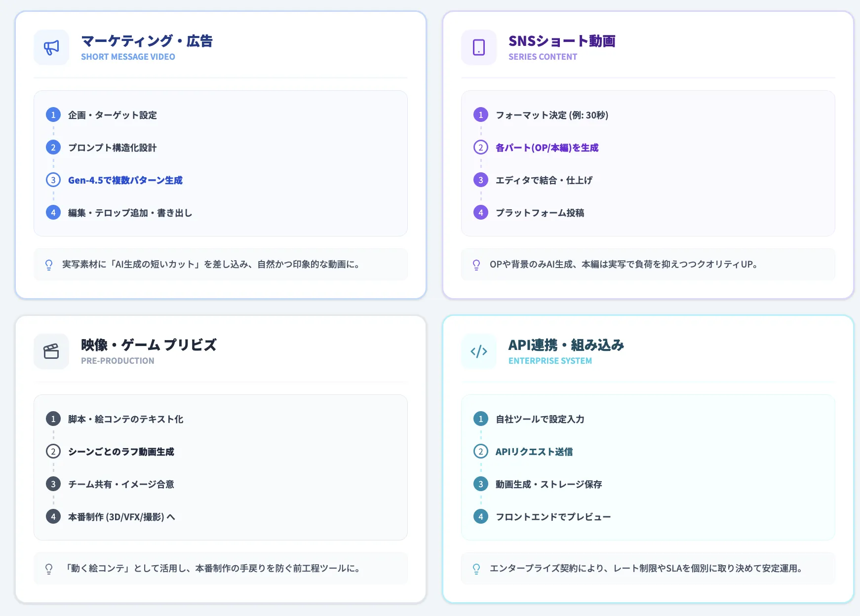
Task: Toggle step 2 シーンごとのラフ動画生成
Action: [x=121, y=452]
